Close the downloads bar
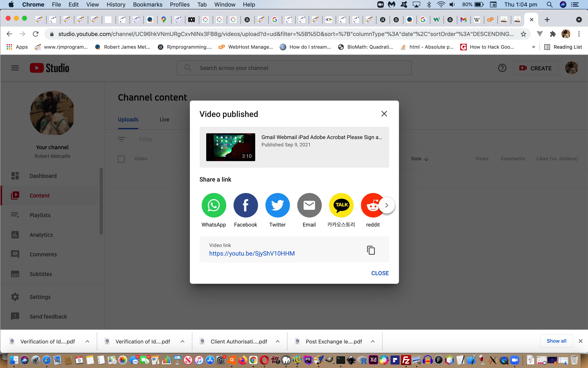The image size is (588, 368). pyautogui.click(x=580, y=341)
